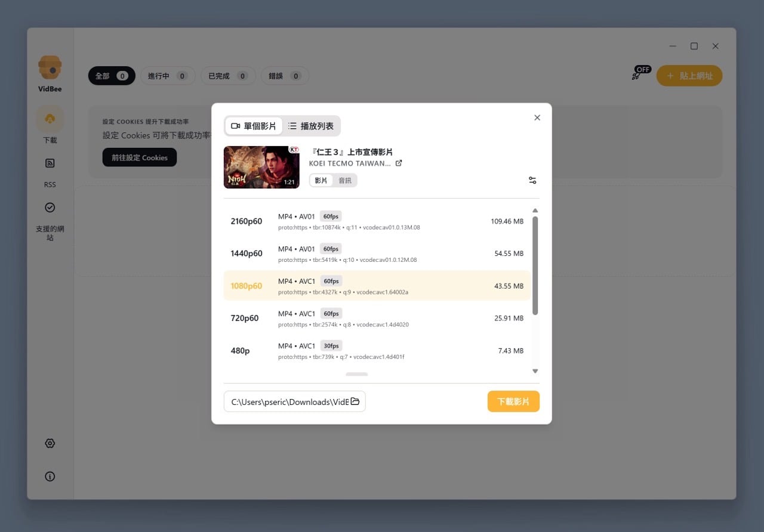Switch to the 音訊 audio tab
Screen dimensions: 764x532
tap(345, 180)
